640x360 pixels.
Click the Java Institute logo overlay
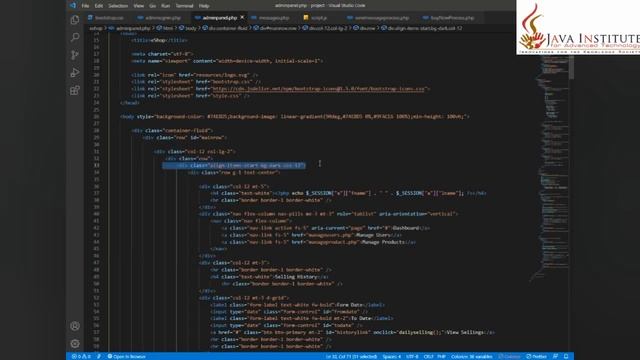(x=578, y=27)
